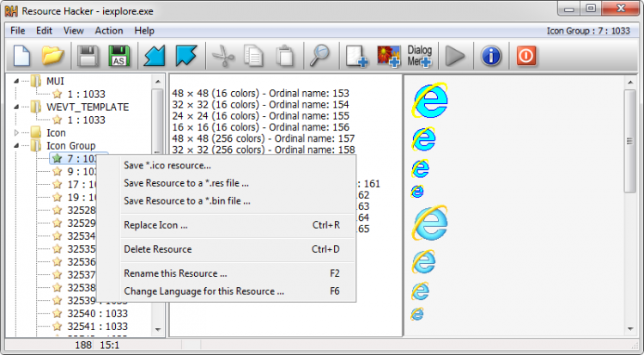The image size is (644, 355).
Task: Select the 32537 icon group item
Action: coord(82,275)
